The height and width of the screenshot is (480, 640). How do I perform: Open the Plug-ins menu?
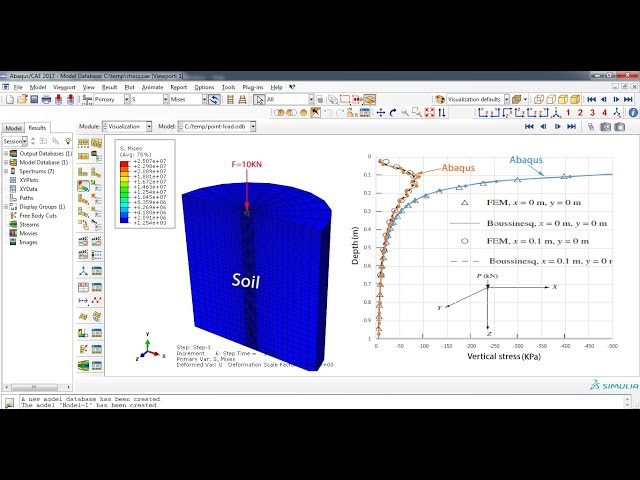tap(253, 87)
